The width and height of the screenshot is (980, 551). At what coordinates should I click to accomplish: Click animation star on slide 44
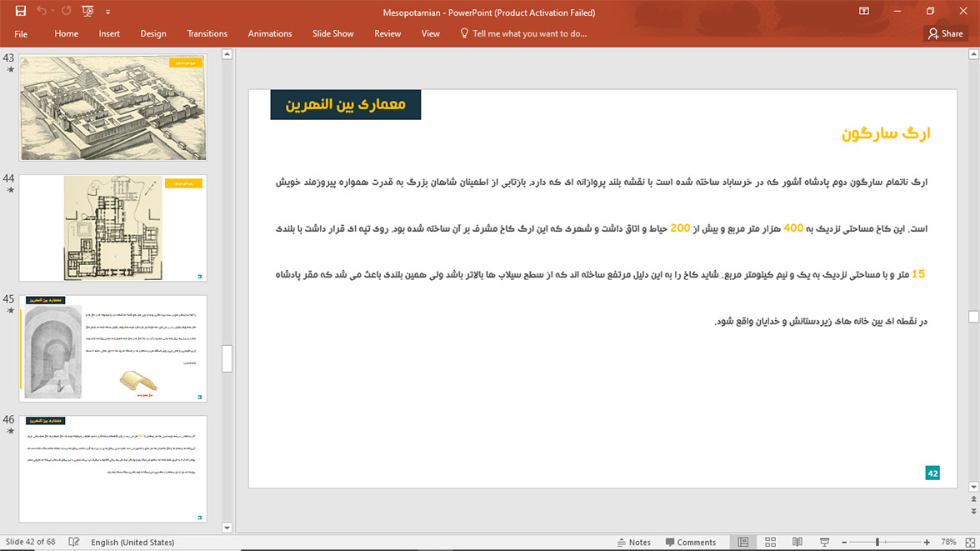[10, 190]
